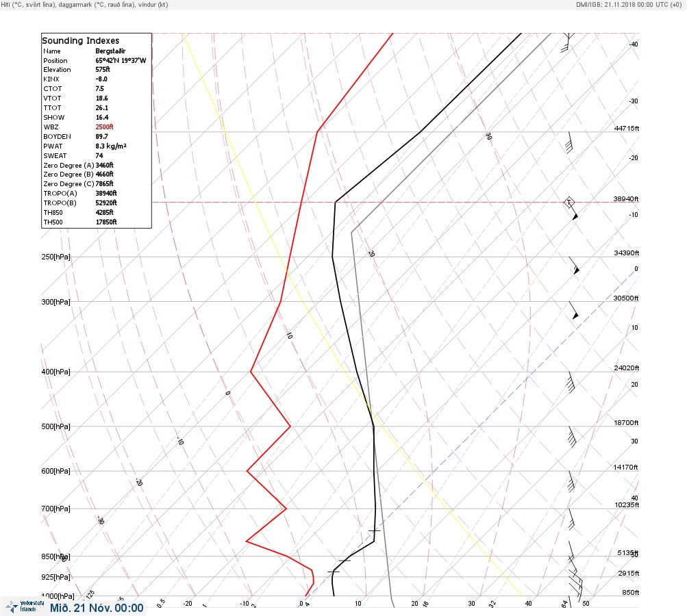The image size is (687, 616).
Task: Click the wind barb at 400 hPa
Action: [570, 382]
